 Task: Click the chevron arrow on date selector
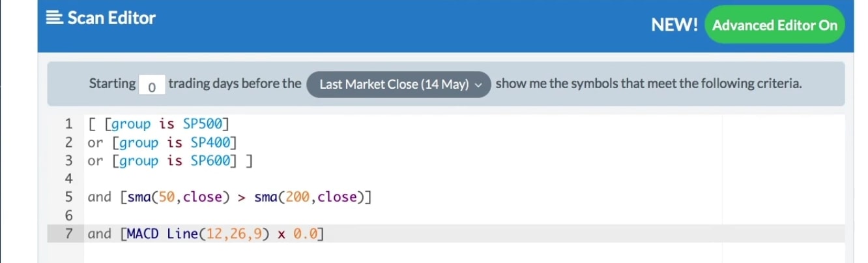480,84
